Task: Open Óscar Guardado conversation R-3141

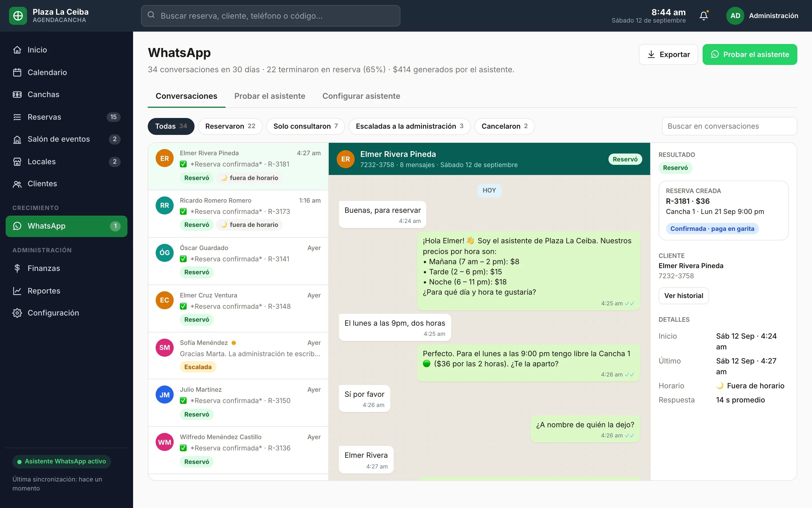Action: [x=238, y=261]
